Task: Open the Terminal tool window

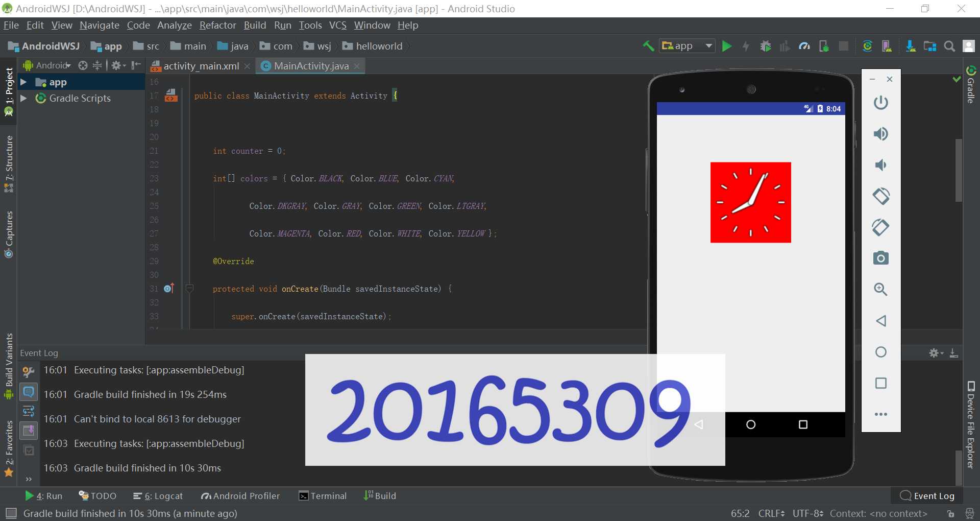Action: point(323,496)
